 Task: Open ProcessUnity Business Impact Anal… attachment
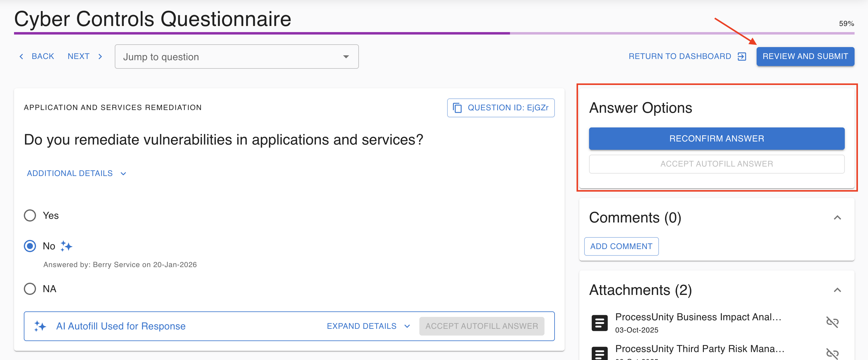coord(698,317)
